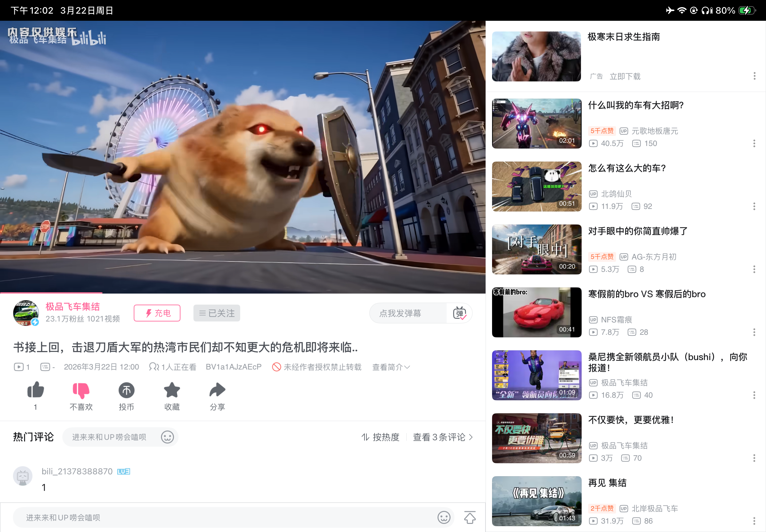The width and height of the screenshot is (766, 532).
Task: Tap the orientation lock status icon
Action: pyautogui.click(x=694, y=10)
